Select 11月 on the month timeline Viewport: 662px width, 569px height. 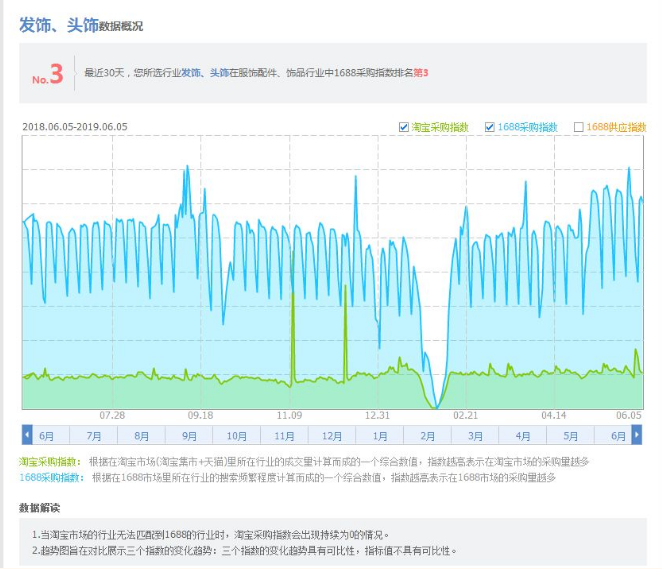[x=284, y=435]
